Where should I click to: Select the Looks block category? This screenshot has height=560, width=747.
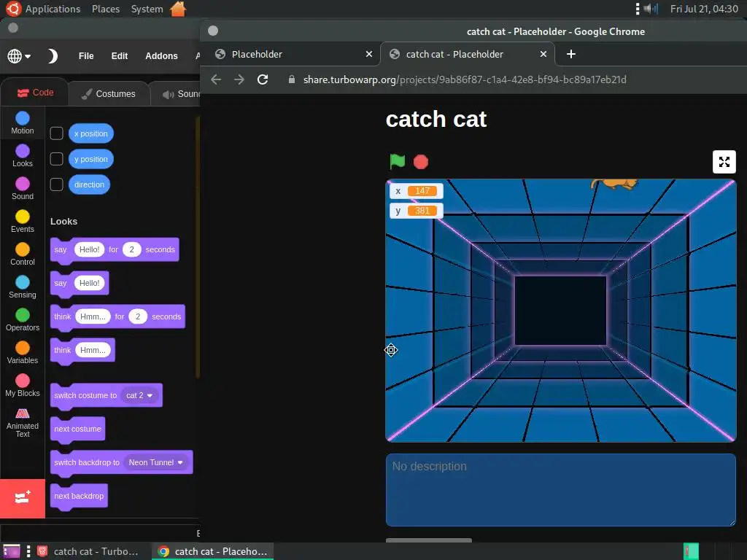point(23,156)
